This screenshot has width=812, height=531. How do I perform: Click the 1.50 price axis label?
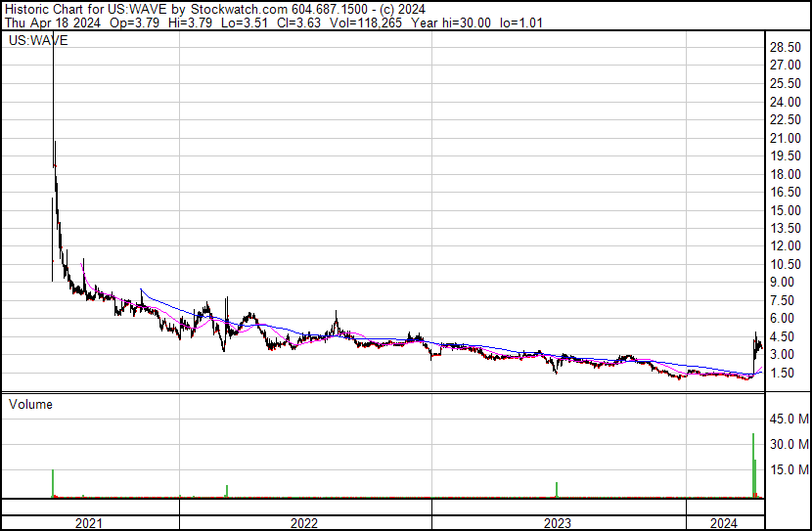pos(783,373)
